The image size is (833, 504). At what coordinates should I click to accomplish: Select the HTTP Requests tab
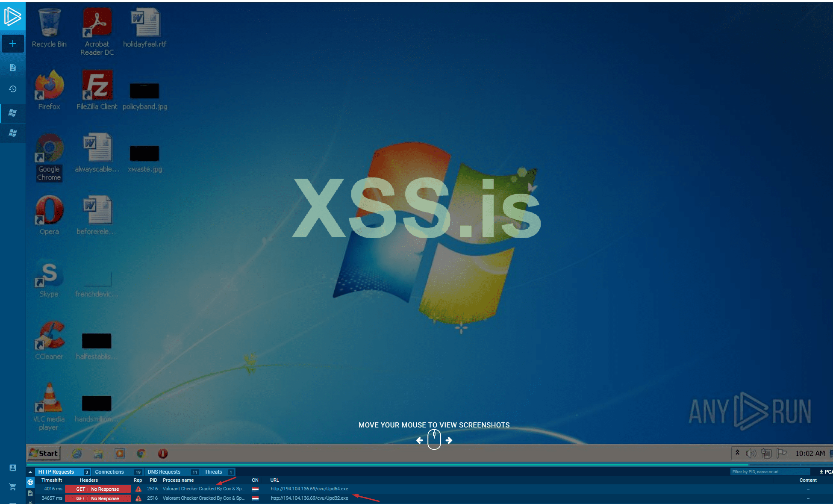(56, 472)
